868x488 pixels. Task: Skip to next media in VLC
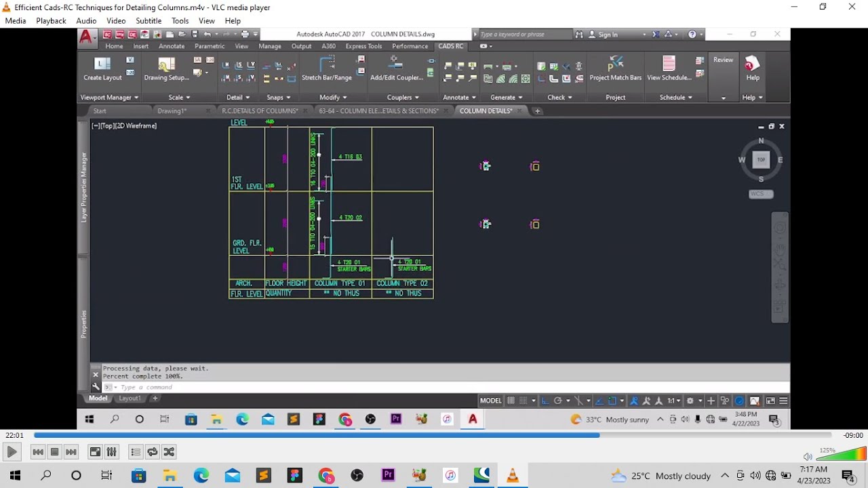click(71, 452)
